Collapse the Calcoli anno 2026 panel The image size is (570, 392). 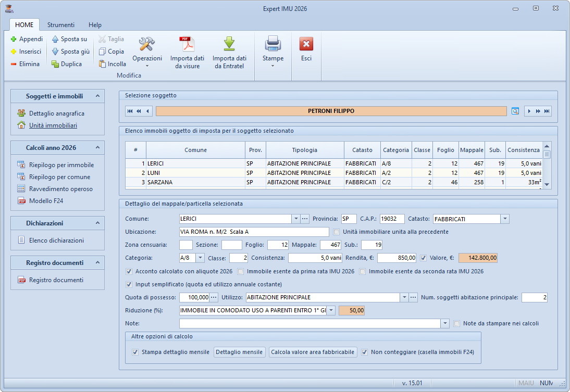97,148
